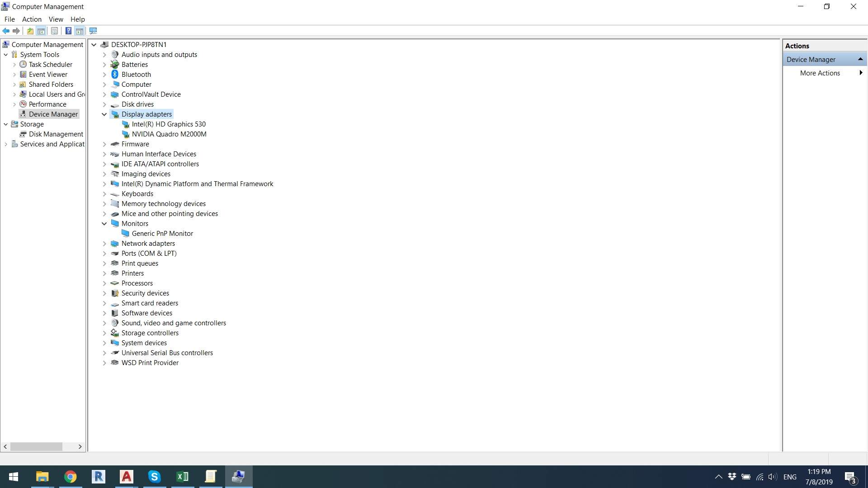Open the Action menu

tap(32, 19)
